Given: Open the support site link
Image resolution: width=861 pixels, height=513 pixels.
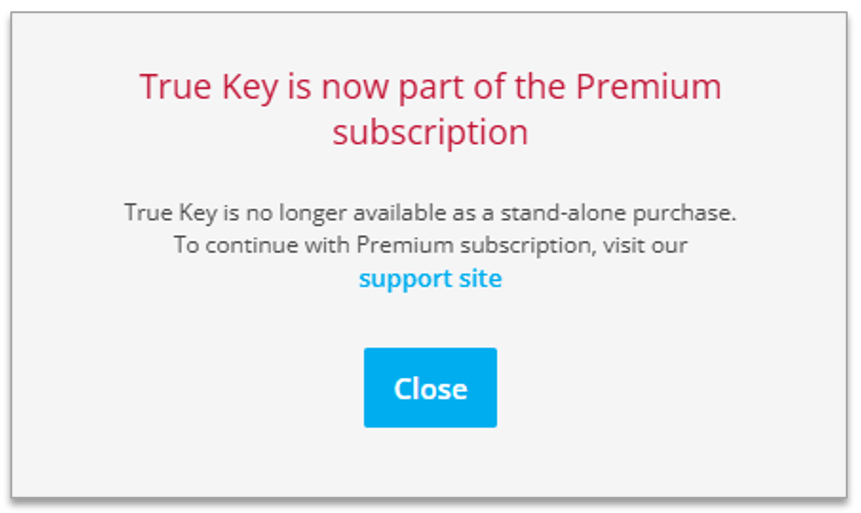Looking at the screenshot, I should coord(430,278).
